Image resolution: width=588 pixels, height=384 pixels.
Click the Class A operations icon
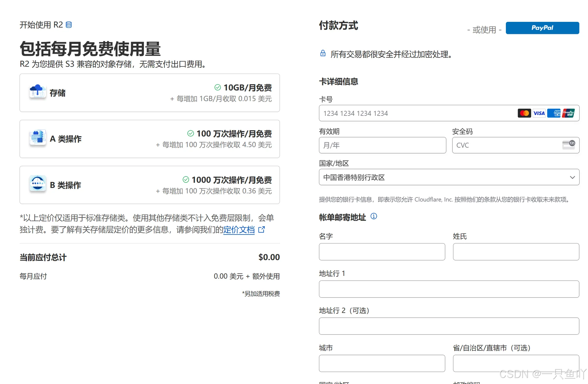[38, 138]
